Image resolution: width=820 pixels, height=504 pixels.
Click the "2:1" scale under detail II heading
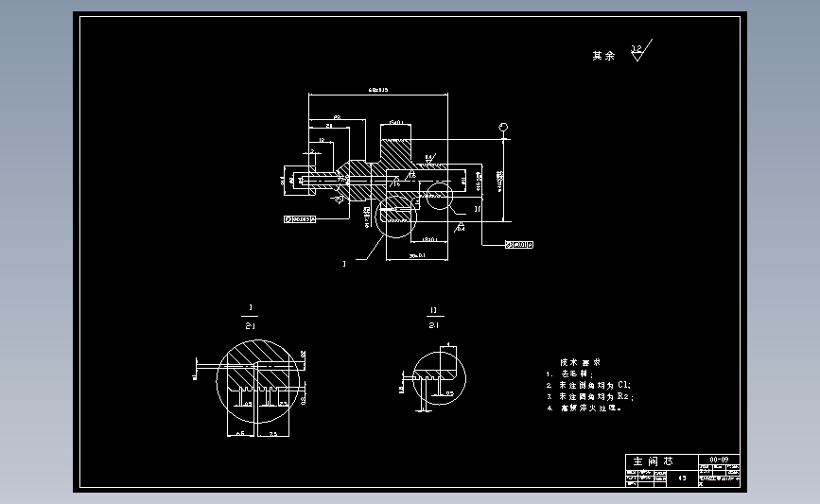(x=433, y=325)
